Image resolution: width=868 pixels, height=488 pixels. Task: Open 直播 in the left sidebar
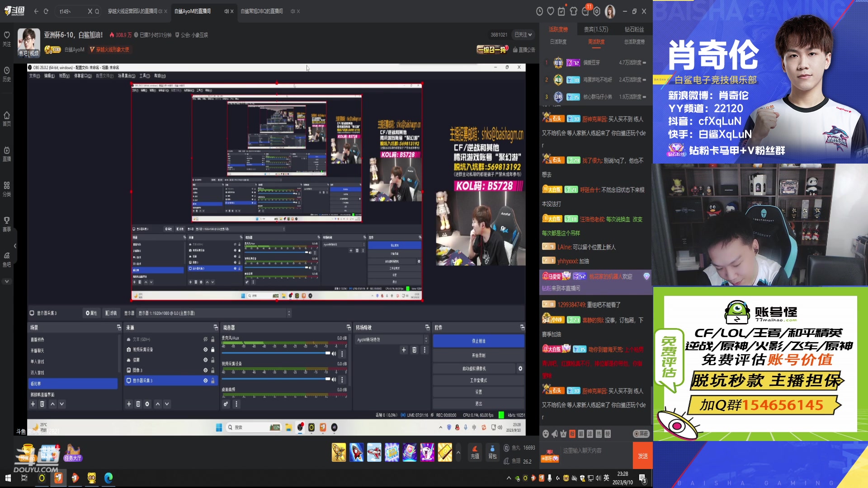[x=7, y=154]
